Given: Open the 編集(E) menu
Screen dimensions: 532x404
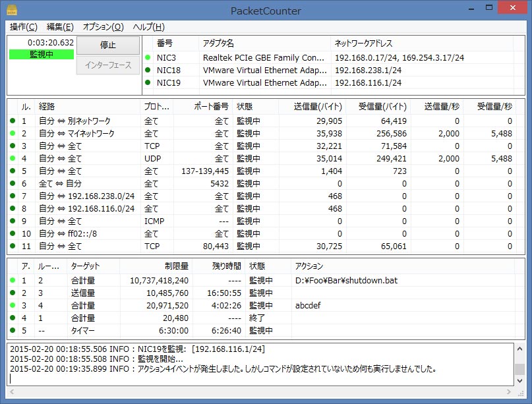Looking at the screenshot, I should coord(60,27).
